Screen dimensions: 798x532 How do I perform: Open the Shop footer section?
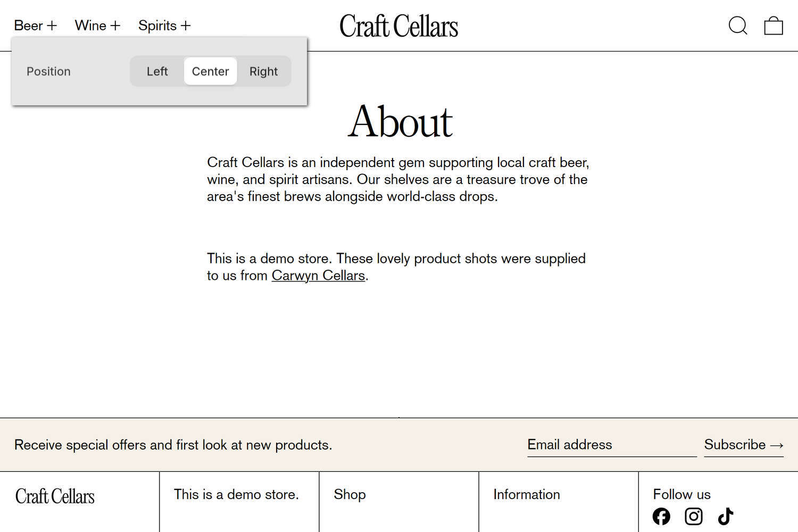[350, 495]
